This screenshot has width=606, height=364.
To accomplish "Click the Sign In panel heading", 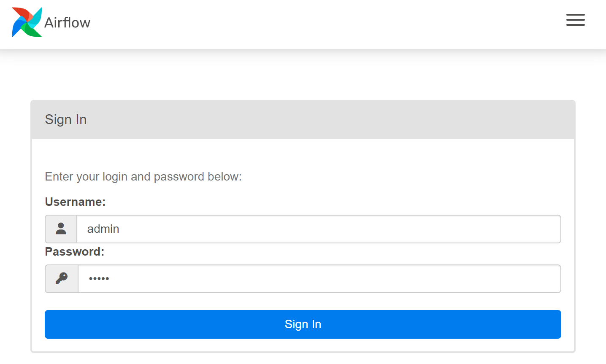I will (x=66, y=120).
